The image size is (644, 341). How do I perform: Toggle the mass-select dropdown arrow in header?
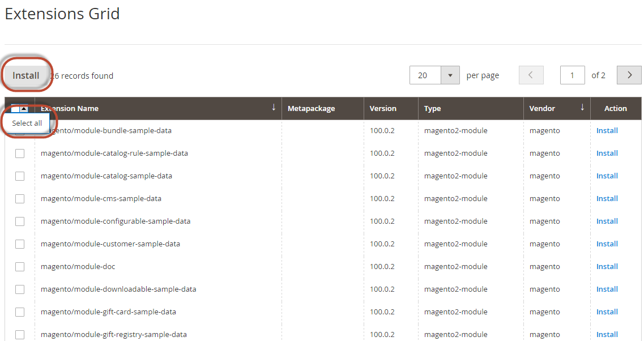point(24,109)
